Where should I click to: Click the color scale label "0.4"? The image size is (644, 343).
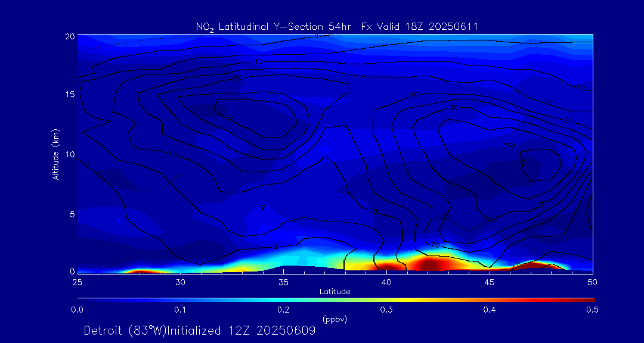point(490,310)
